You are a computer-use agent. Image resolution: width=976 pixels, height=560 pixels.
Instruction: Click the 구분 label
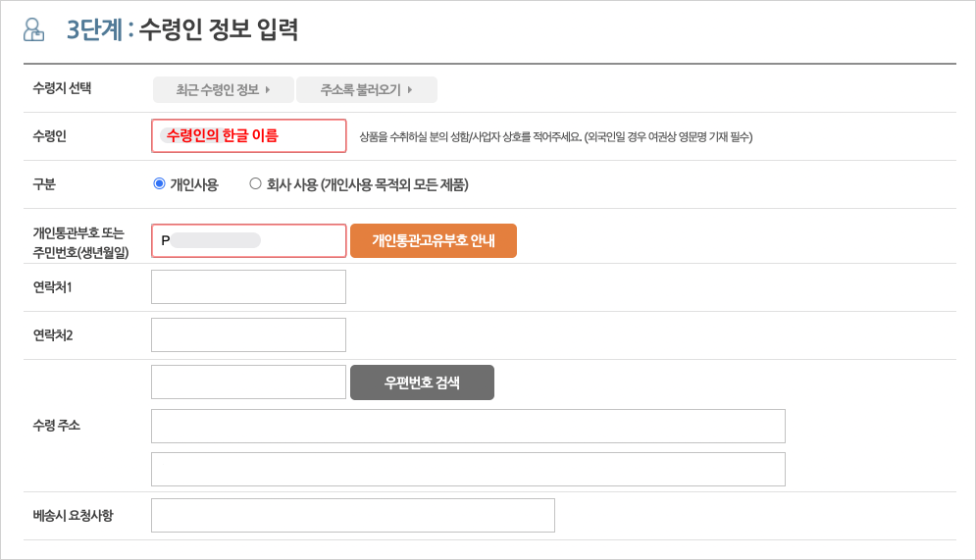[44, 184]
